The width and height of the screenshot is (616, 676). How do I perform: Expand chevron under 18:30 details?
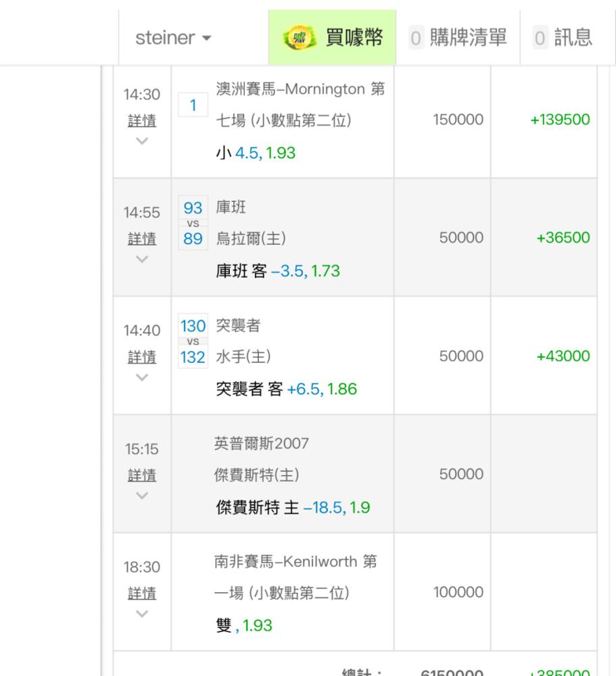pos(142,613)
